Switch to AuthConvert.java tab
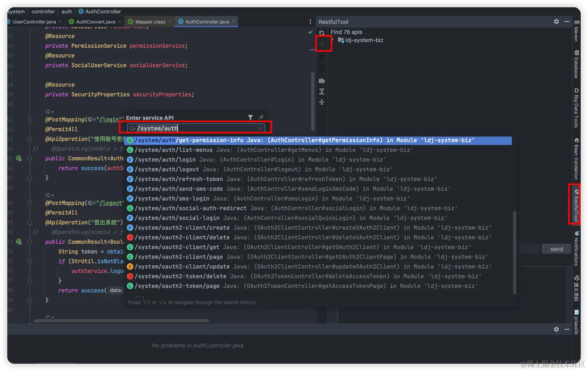 [x=95, y=21]
